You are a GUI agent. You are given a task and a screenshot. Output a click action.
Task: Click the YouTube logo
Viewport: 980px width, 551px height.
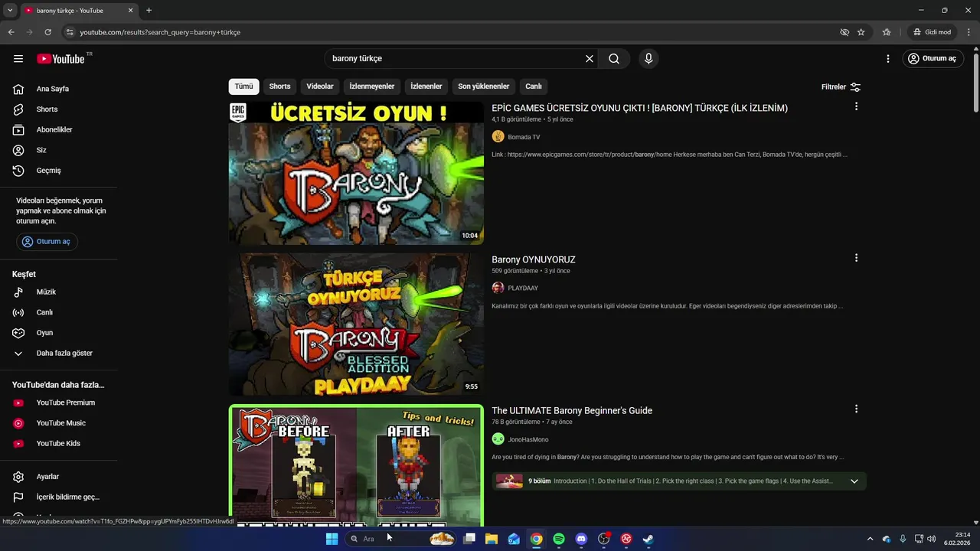(60, 58)
